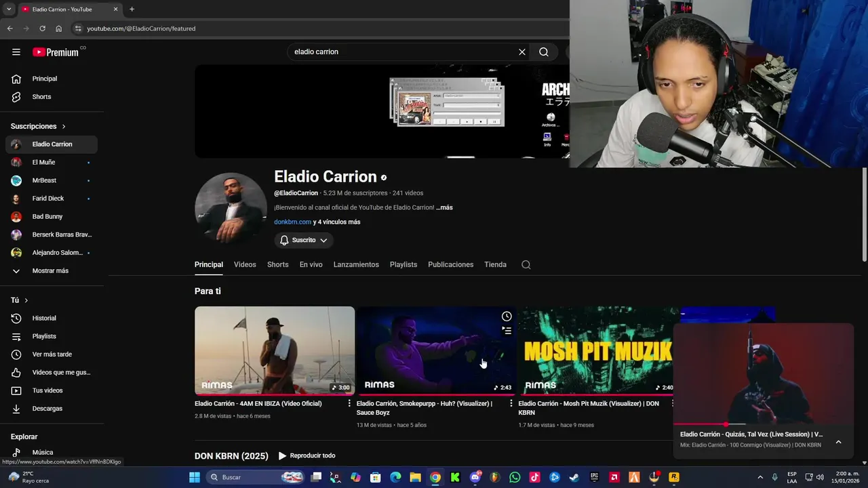Clear the search box with the X
868x488 pixels.
coord(522,52)
